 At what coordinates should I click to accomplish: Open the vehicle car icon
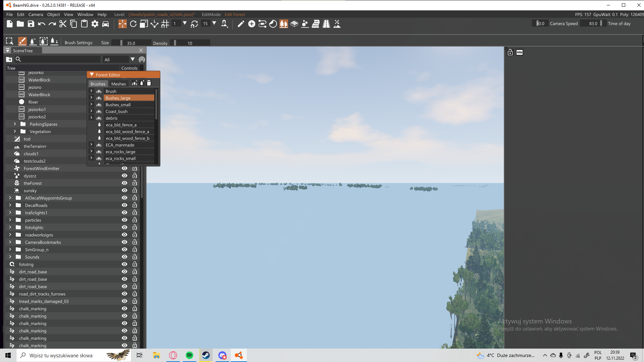[105, 24]
